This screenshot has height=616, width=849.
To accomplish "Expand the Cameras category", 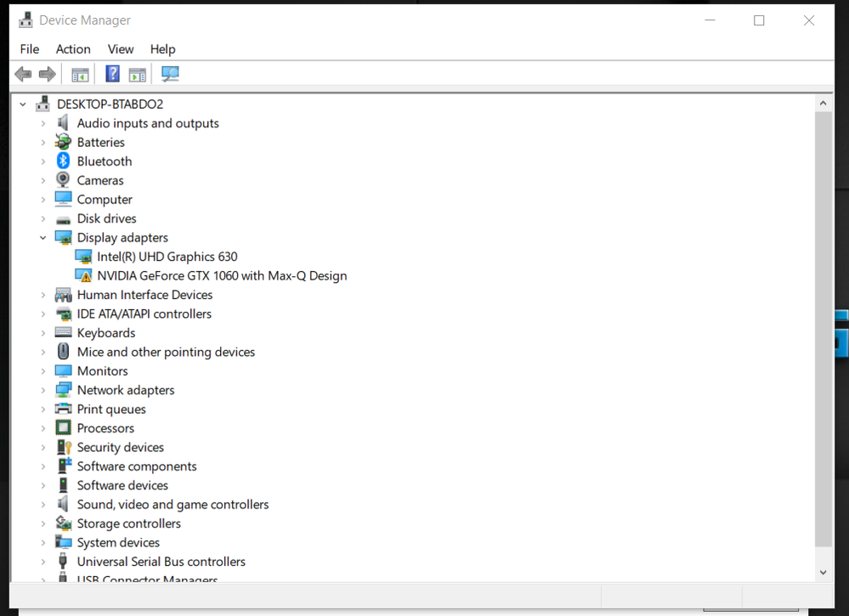I will tap(42, 180).
